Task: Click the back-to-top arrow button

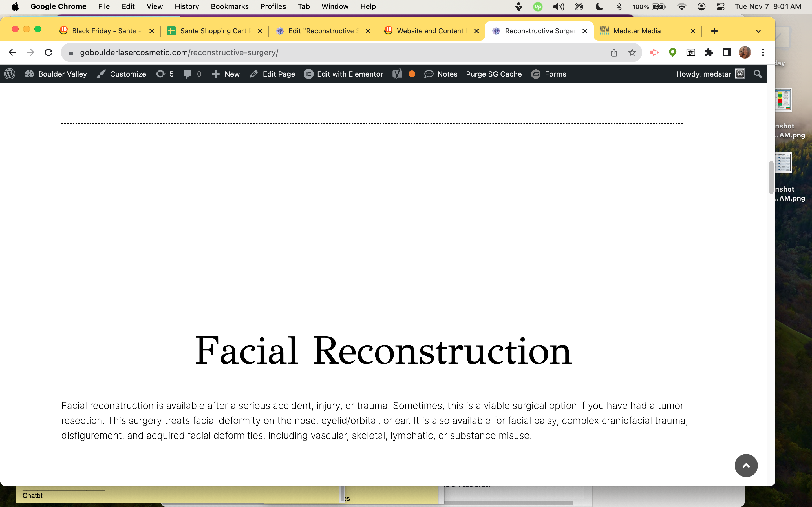Action: [746, 465]
